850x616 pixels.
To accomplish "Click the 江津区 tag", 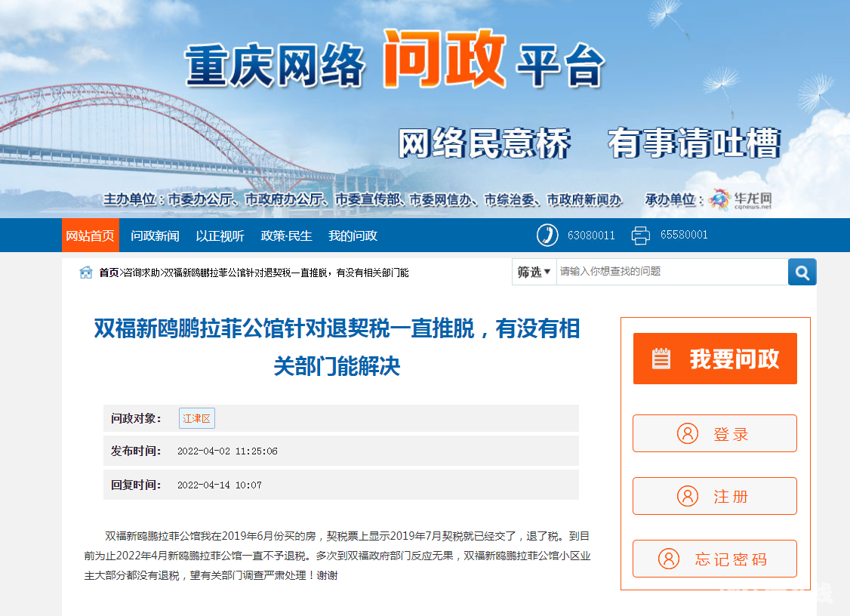I will coord(197,418).
